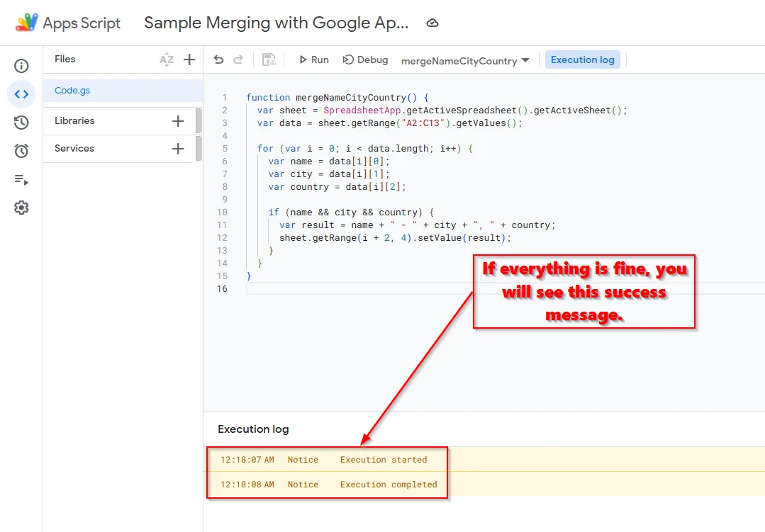Click the for loop line in code
Viewport: 765px width, 532px height.
click(365, 148)
